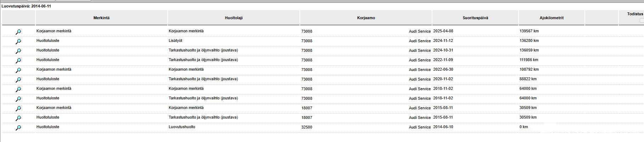Open magnifier for 2015-08-11 Korjaamon merkintä row

18,109
